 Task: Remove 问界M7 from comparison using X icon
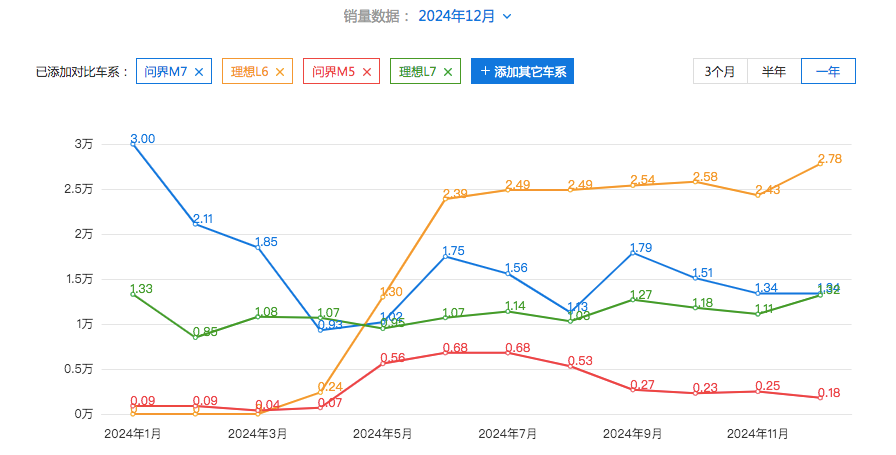[x=198, y=72]
